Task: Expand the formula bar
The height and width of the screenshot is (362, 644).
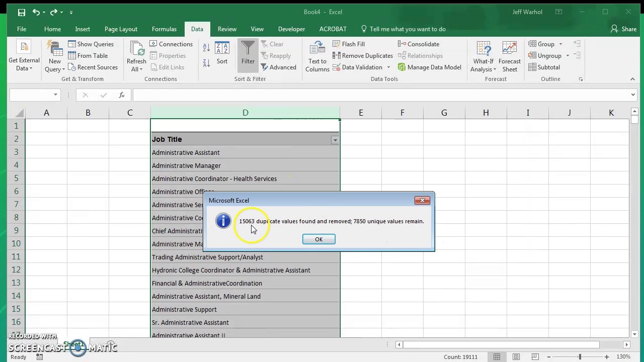Action: [x=633, y=95]
